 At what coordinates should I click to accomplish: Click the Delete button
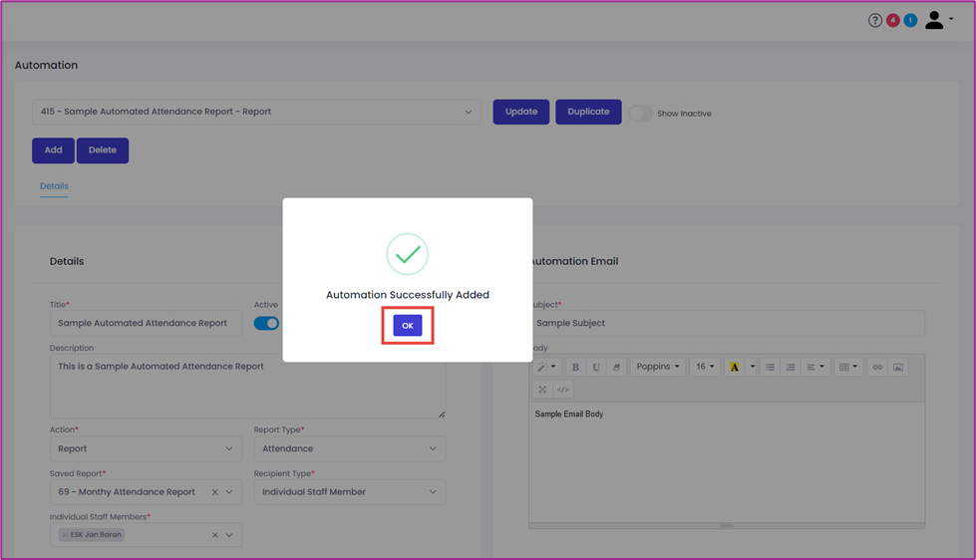[103, 150]
